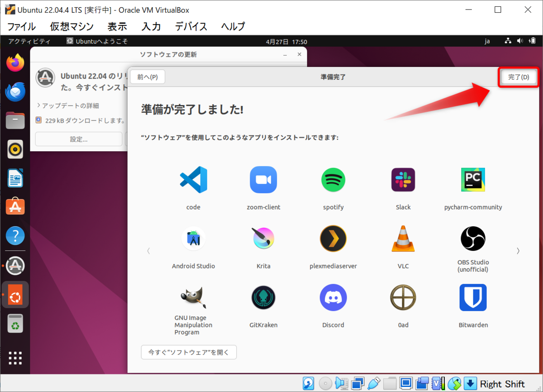Open the 表示 menu
The width and height of the screenshot is (543, 392).
coord(117,26)
